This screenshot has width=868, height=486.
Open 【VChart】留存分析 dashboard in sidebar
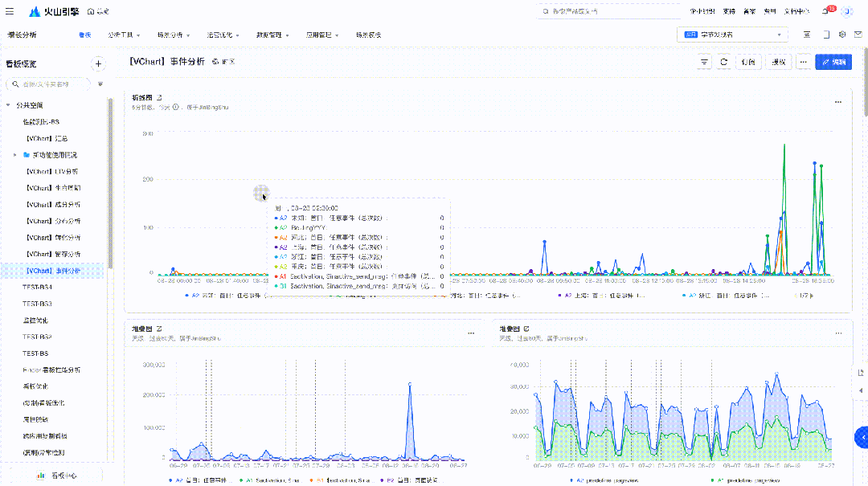click(x=53, y=254)
